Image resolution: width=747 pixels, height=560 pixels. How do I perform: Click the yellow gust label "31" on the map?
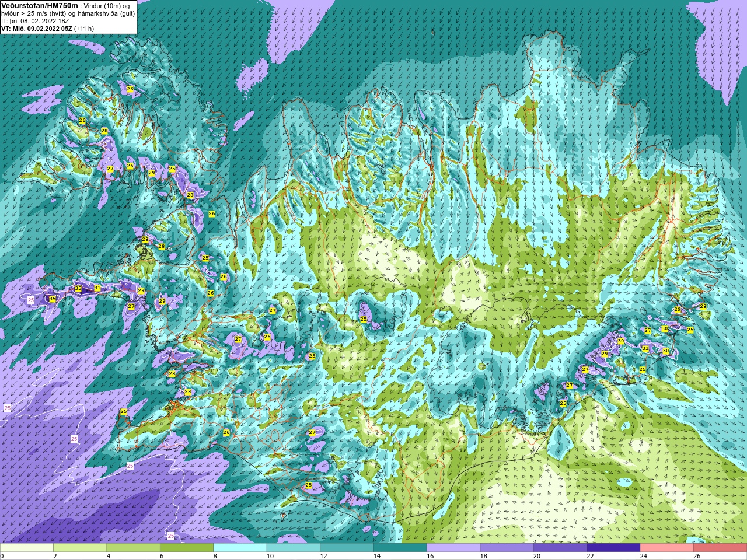point(97,288)
